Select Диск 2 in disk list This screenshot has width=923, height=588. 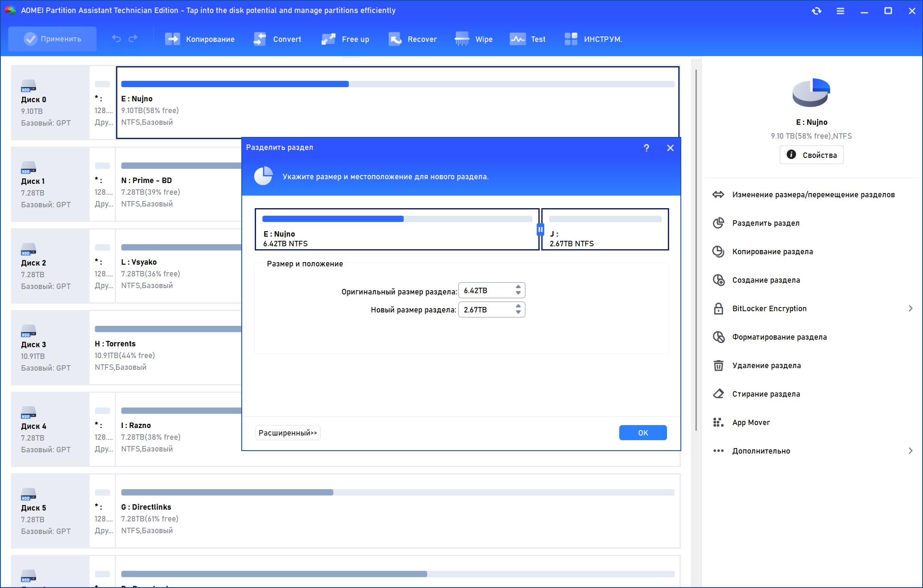click(50, 266)
